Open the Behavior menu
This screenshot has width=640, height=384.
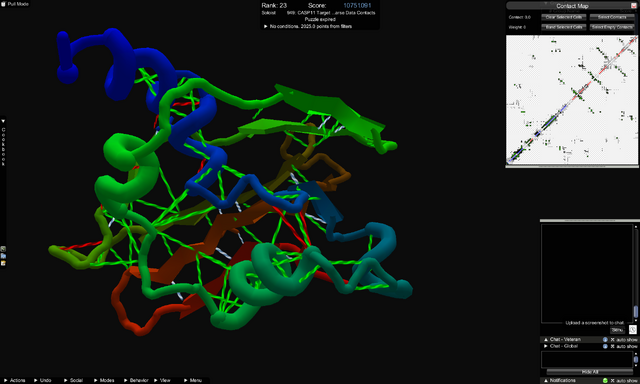pos(136,380)
